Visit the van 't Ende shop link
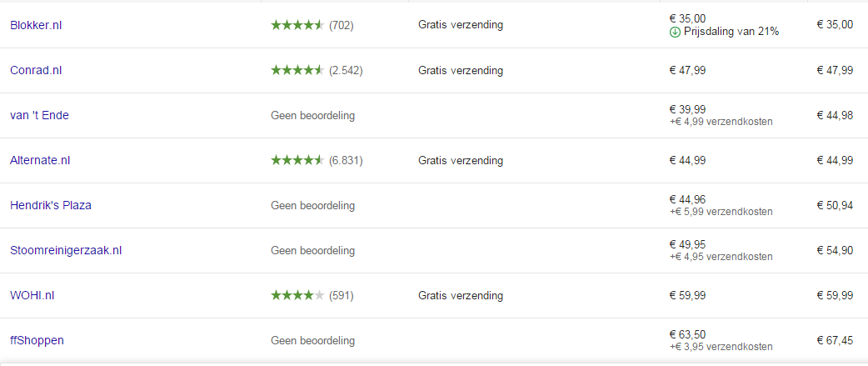 [39, 115]
